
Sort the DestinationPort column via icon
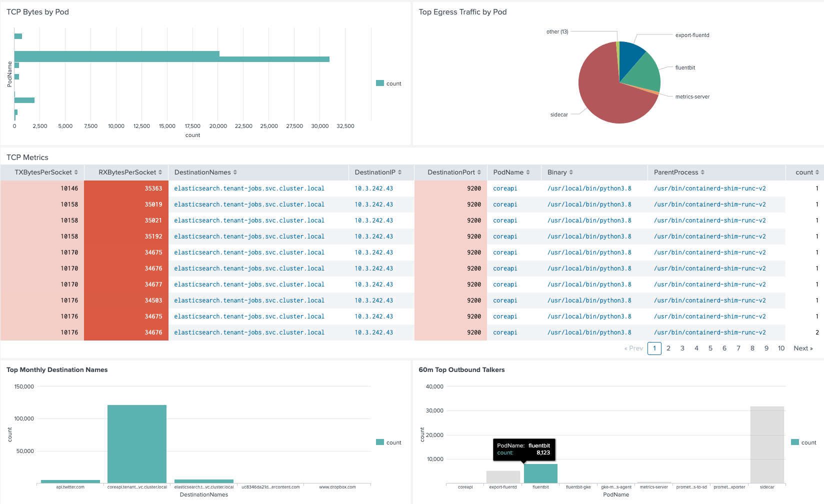(479, 172)
